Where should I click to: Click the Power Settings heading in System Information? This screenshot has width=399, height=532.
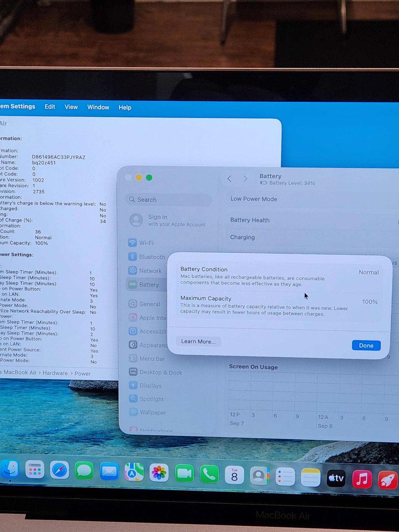pyautogui.click(x=17, y=255)
